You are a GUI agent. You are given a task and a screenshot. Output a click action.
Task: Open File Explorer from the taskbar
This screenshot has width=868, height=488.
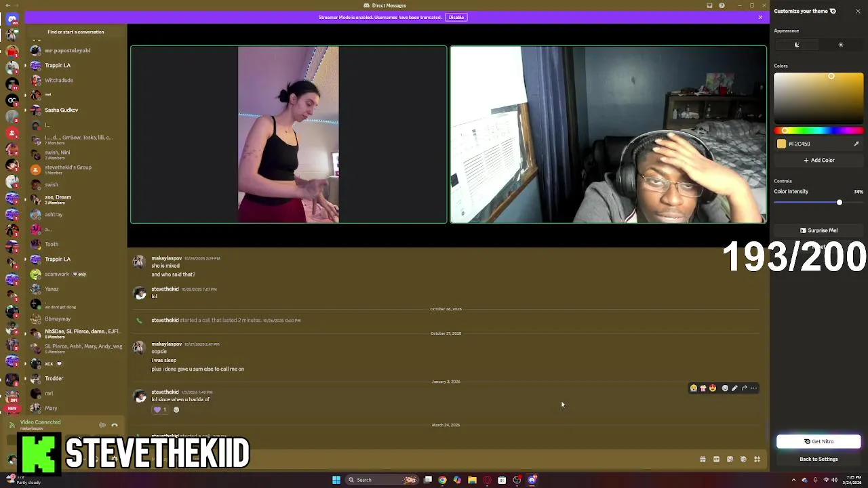472,480
